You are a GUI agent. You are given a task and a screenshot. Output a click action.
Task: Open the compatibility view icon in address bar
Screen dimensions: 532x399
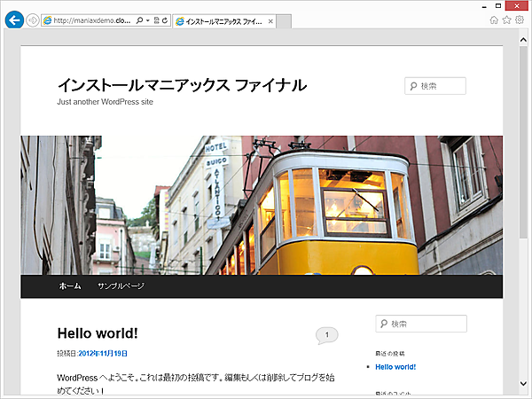click(x=156, y=20)
